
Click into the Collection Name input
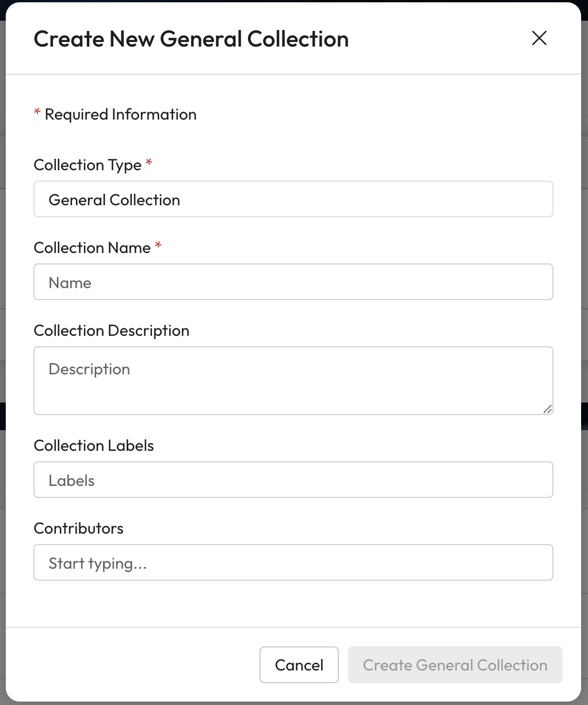click(293, 282)
